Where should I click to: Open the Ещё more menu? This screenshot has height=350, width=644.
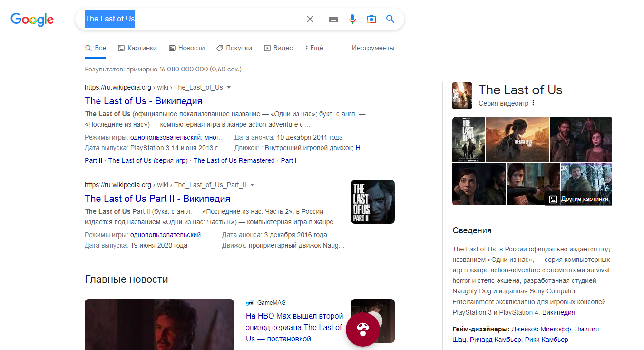[x=314, y=48]
